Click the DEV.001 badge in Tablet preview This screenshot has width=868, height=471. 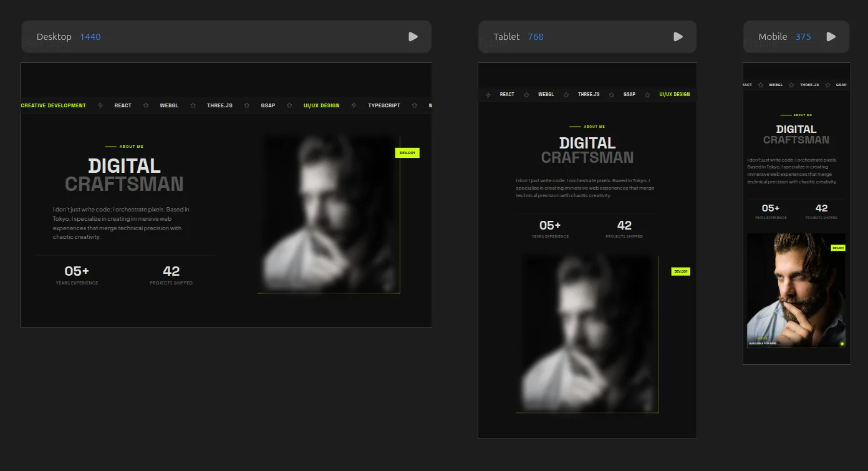click(680, 271)
